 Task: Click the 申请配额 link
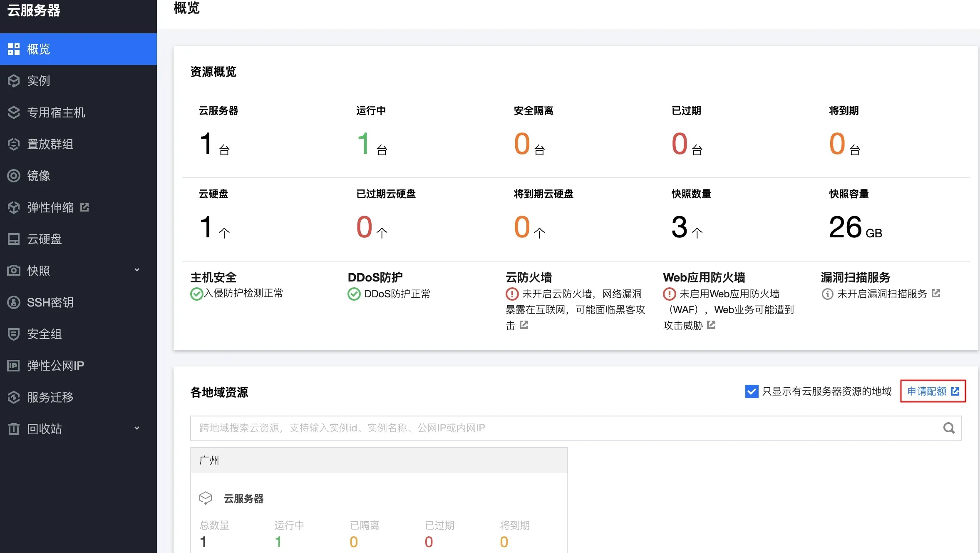pyautogui.click(x=933, y=391)
